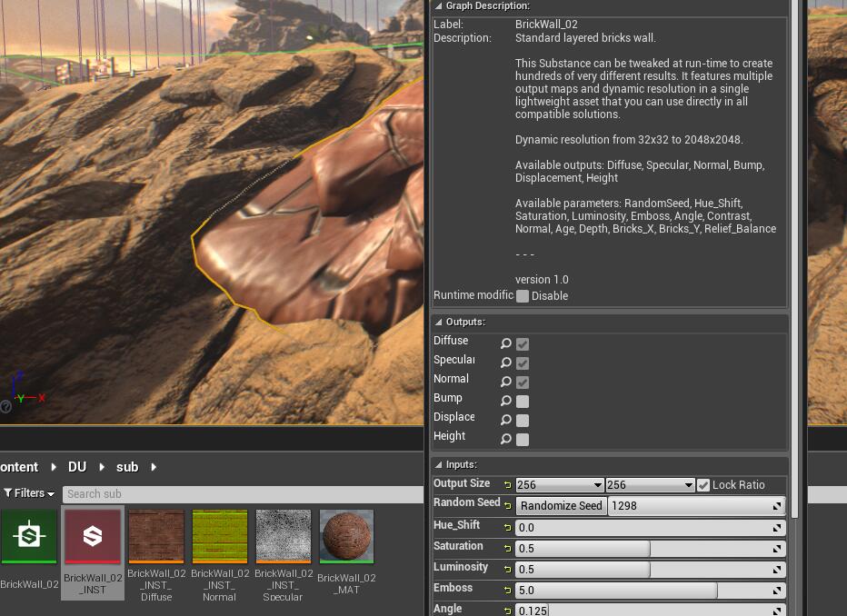This screenshot has height=616, width=847.
Task: Click the Random Seed field spinner arrow
Action: click(x=777, y=506)
